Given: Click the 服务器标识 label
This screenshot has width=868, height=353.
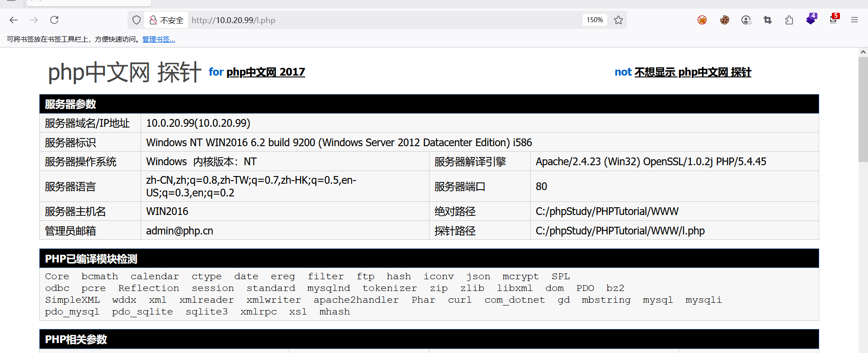Looking at the screenshot, I should point(70,143).
